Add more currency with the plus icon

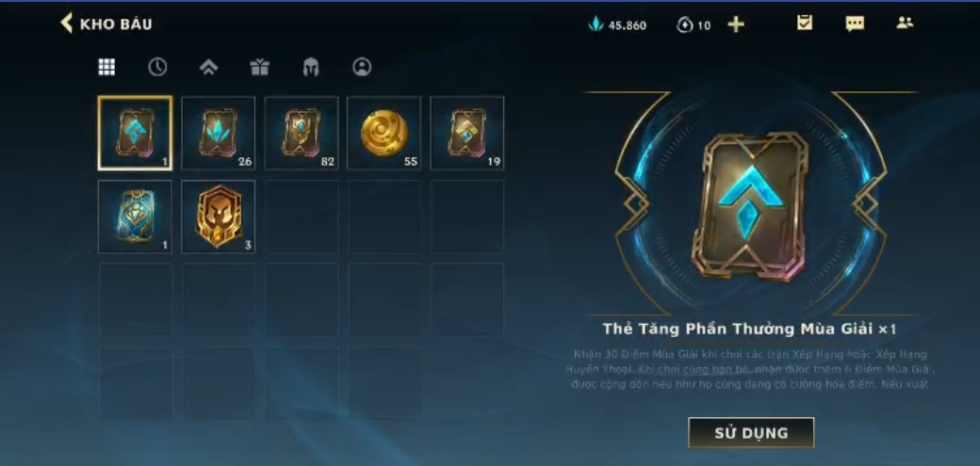pos(736,24)
